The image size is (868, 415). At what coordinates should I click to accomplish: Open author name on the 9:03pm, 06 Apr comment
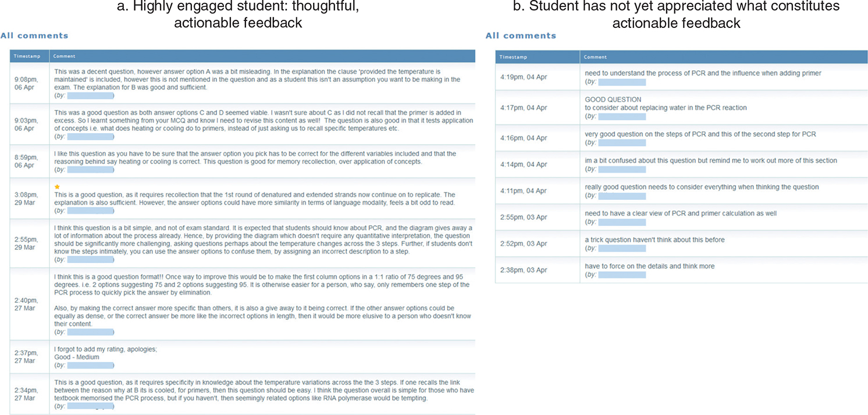[90, 136]
